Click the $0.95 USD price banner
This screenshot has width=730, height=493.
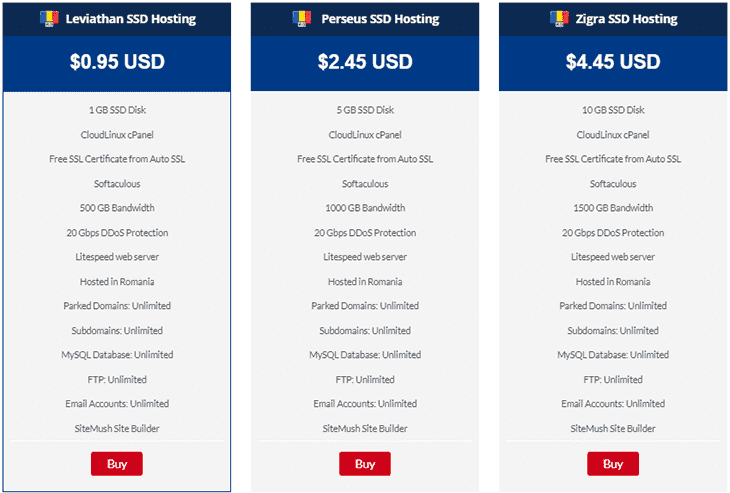tap(117, 63)
